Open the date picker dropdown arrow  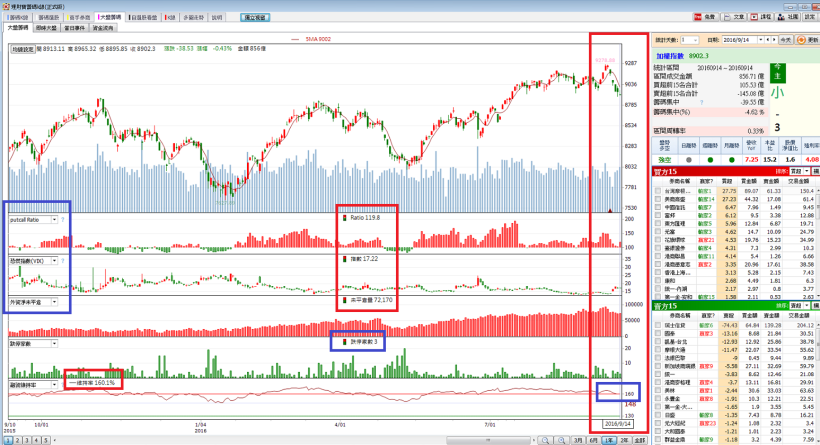(x=760, y=40)
